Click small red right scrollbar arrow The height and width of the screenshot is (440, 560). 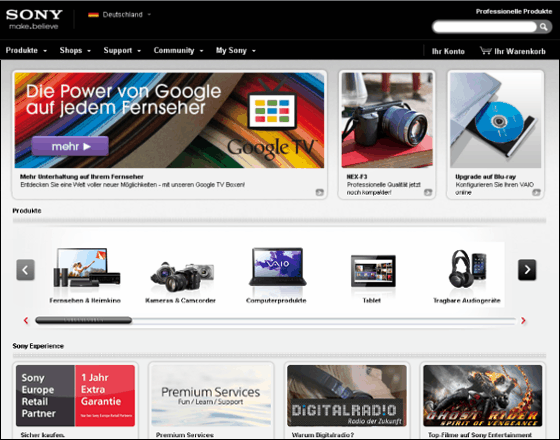(x=523, y=321)
